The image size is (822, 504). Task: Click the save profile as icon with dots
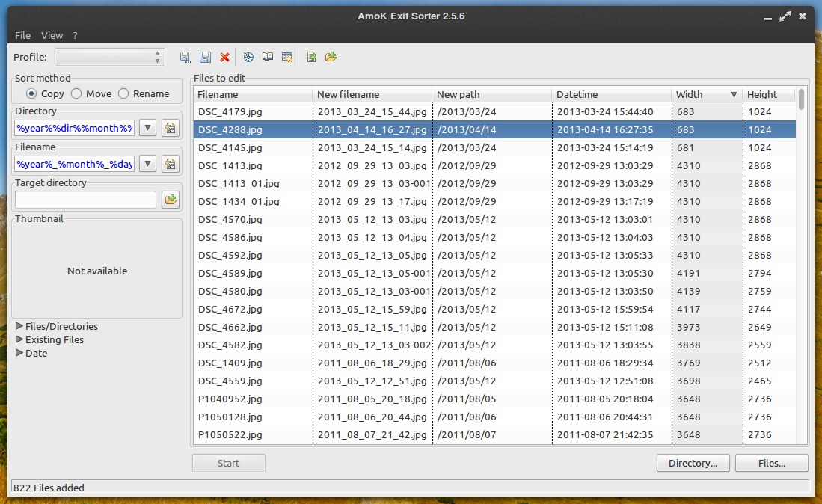185,57
